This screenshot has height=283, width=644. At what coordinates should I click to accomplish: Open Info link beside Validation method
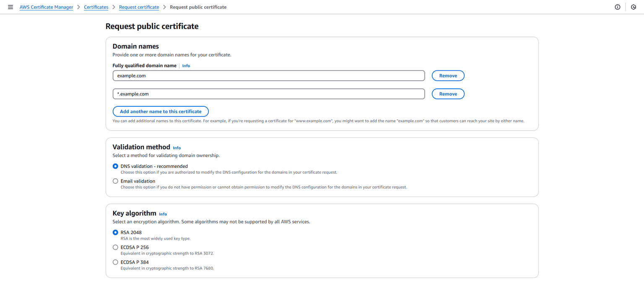click(177, 148)
